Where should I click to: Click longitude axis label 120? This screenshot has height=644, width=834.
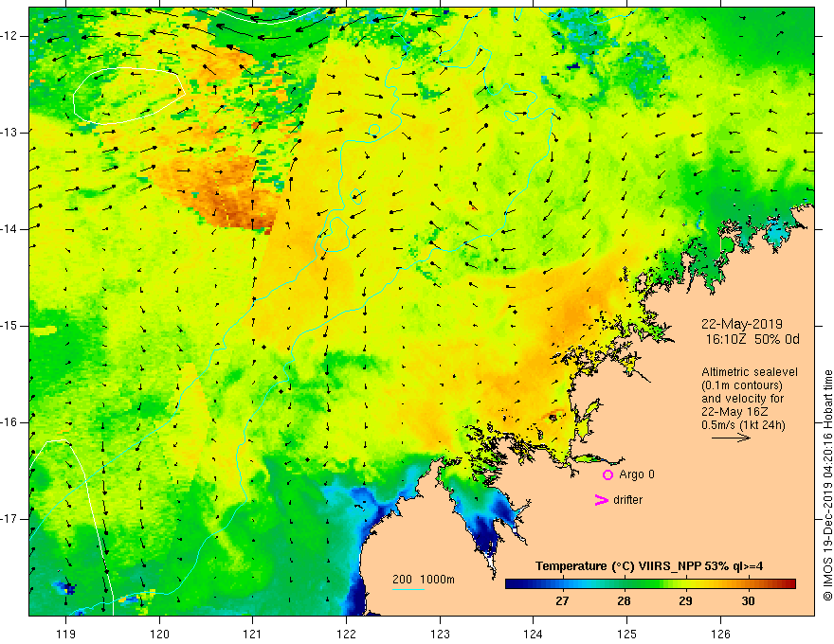pos(159,634)
